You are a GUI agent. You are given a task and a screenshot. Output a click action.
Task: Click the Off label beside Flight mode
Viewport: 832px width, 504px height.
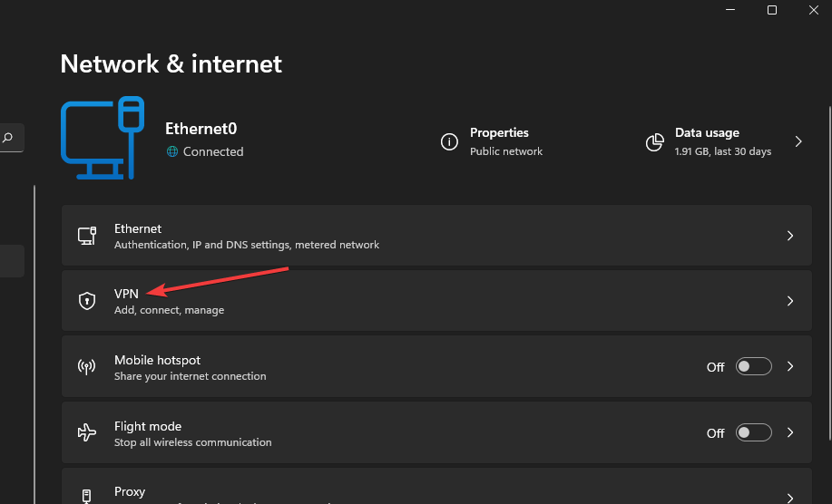coord(715,433)
